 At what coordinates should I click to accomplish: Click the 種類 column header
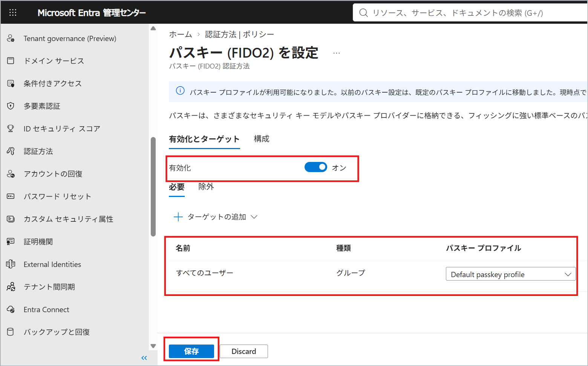click(344, 248)
